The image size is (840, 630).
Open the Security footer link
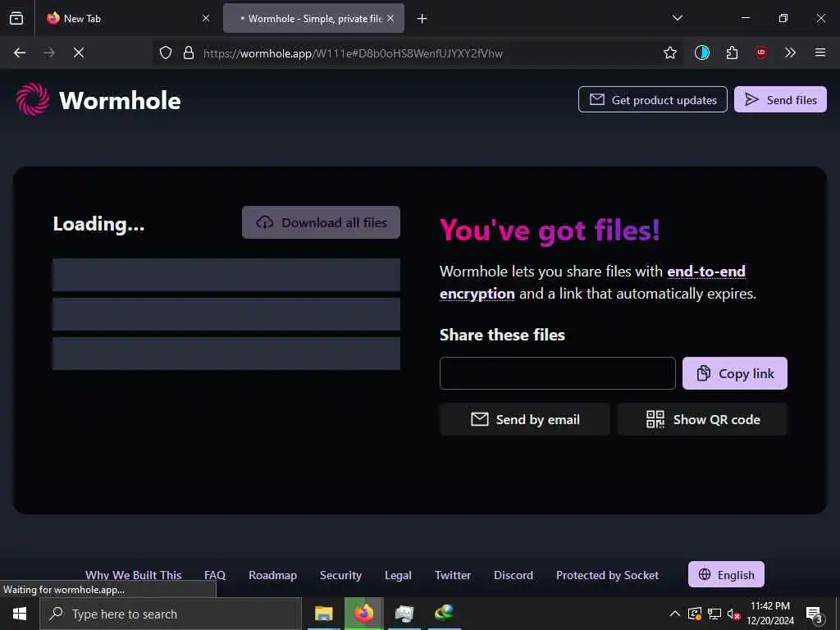click(x=340, y=575)
